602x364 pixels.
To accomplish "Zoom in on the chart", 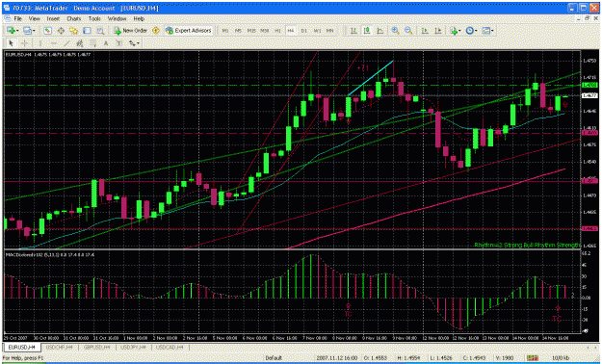I will click(395, 31).
